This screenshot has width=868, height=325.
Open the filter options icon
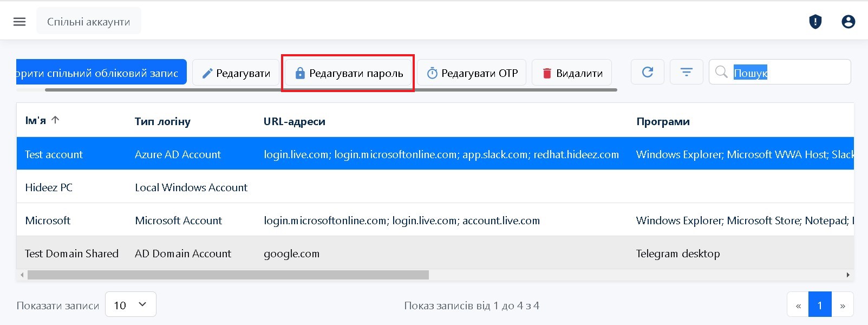point(686,72)
